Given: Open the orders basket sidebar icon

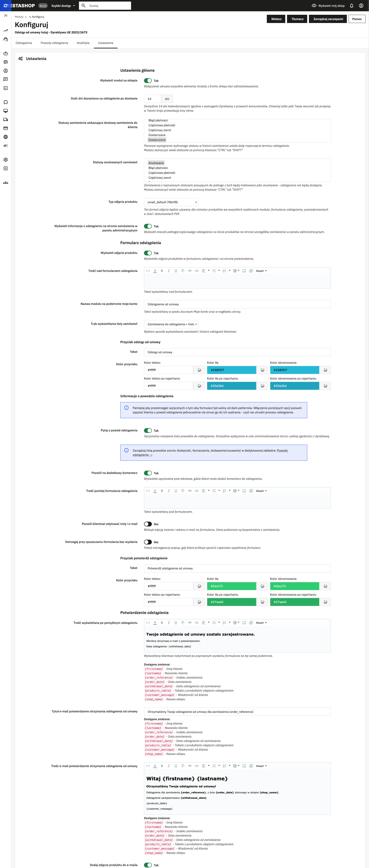Looking at the screenshot, I should point(6,53).
